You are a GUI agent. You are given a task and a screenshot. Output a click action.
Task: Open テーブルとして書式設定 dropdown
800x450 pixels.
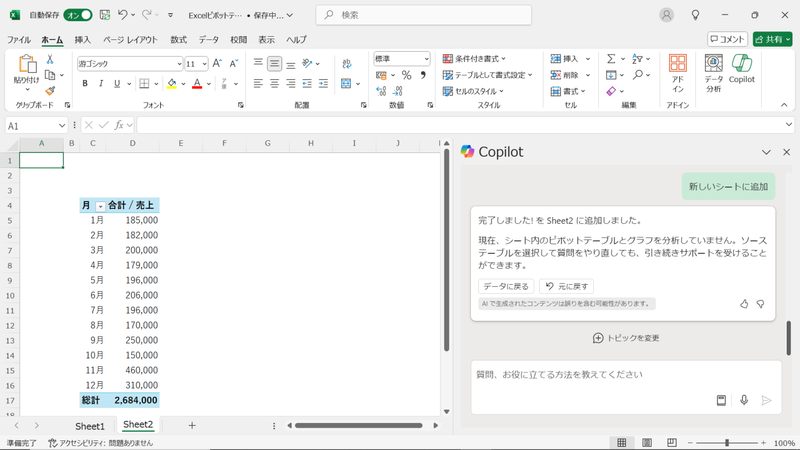pos(488,75)
